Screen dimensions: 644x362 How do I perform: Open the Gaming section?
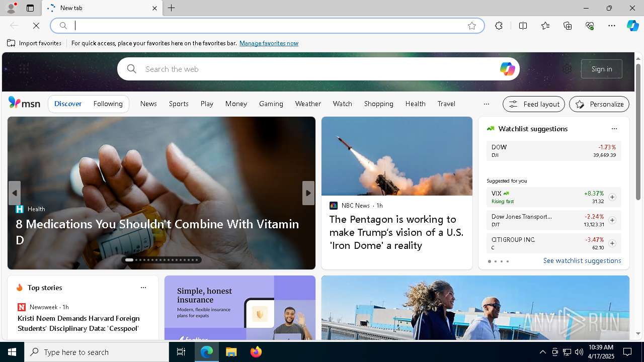[x=271, y=104]
